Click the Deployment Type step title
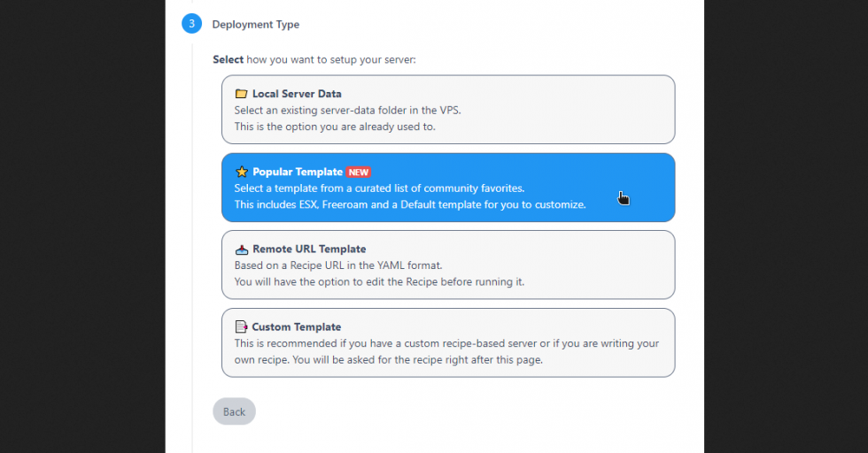 click(256, 25)
